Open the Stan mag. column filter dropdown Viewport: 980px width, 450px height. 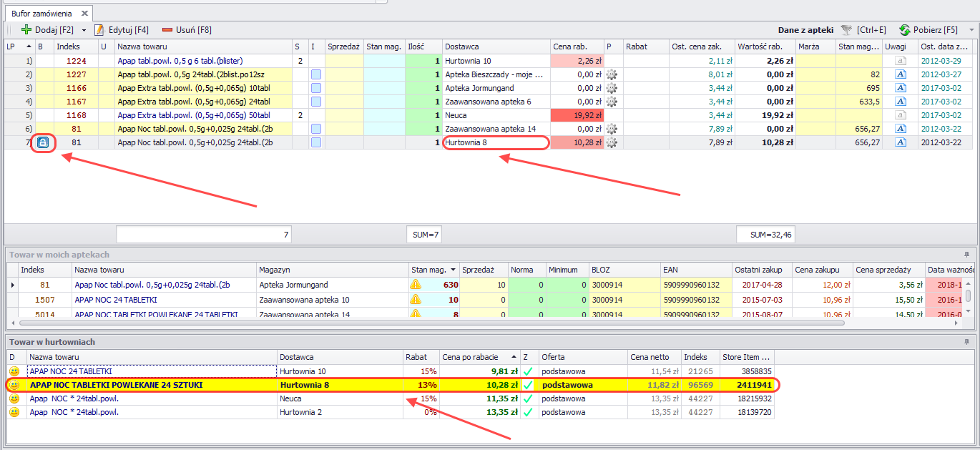(x=454, y=270)
